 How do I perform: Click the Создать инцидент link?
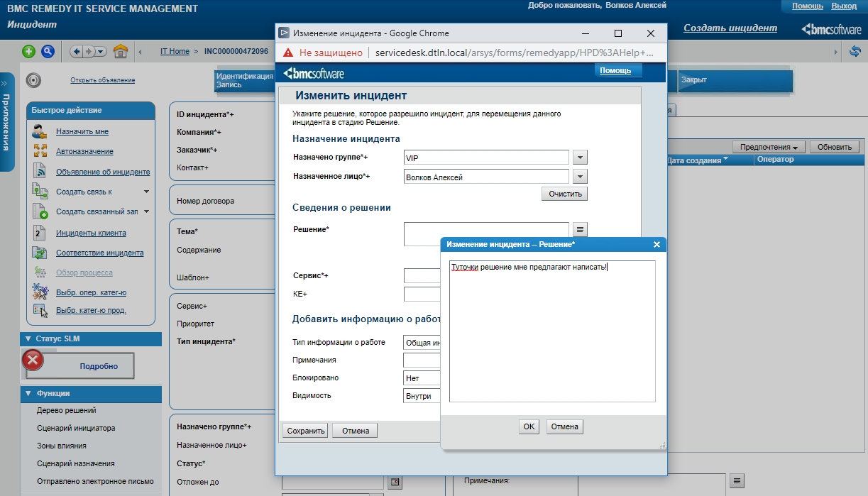point(730,28)
